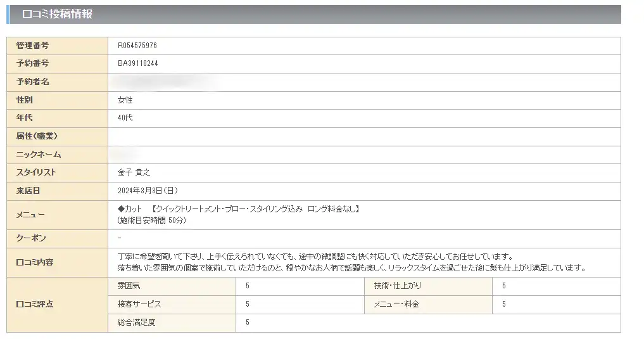The height and width of the screenshot is (339, 644).
Task: Select the 予約番号 label cell
Action: (57, 64)
